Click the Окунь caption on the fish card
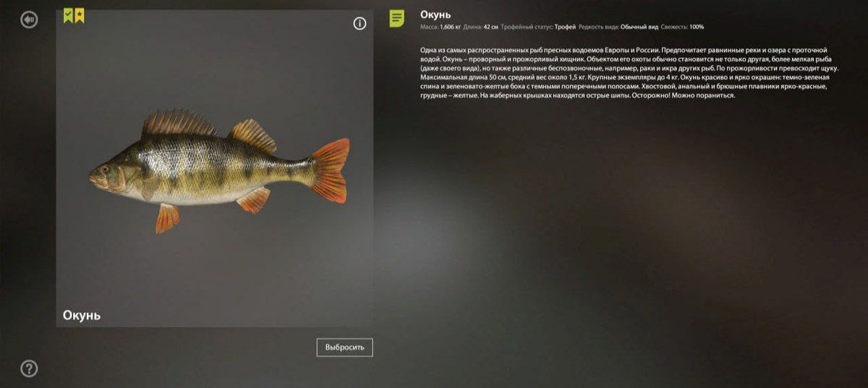 82,315
